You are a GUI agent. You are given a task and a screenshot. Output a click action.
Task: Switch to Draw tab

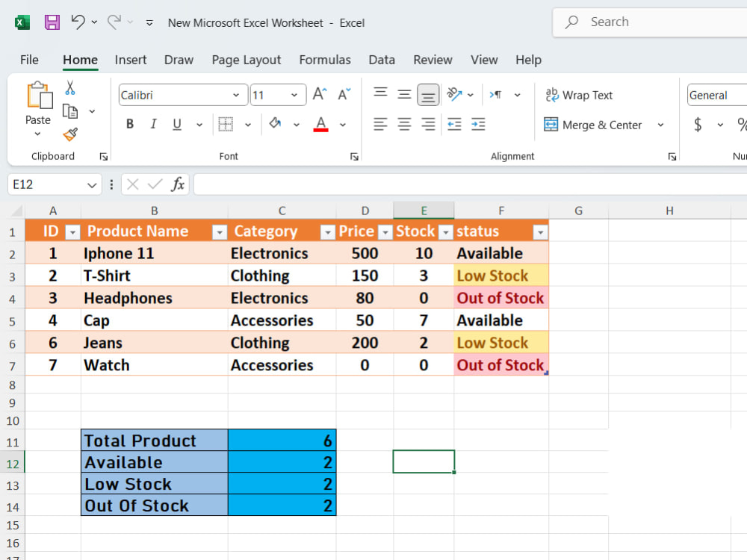179,60
